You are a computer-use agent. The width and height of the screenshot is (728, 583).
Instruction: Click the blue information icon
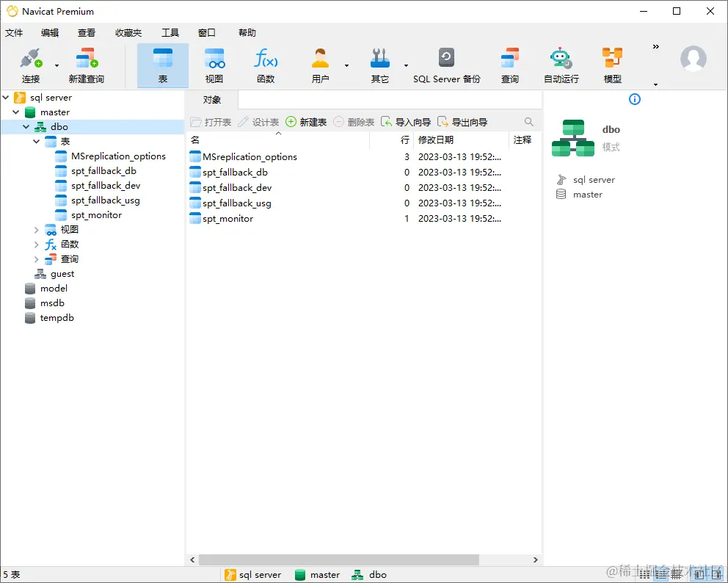(x=635, y=99)
